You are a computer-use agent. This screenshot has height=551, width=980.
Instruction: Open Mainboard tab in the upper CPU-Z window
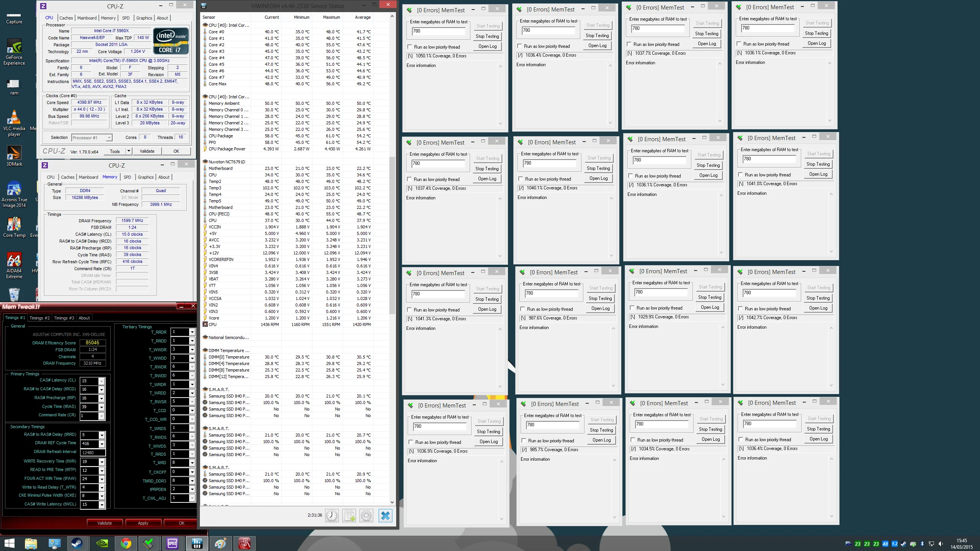click(x=87, y=18)
